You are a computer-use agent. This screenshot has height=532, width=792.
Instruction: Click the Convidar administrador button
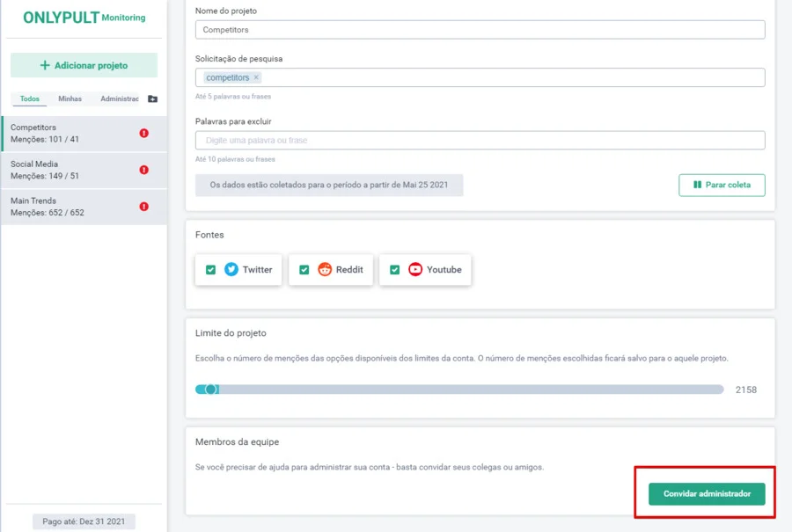pyautogui.click(x=707, y=494)
